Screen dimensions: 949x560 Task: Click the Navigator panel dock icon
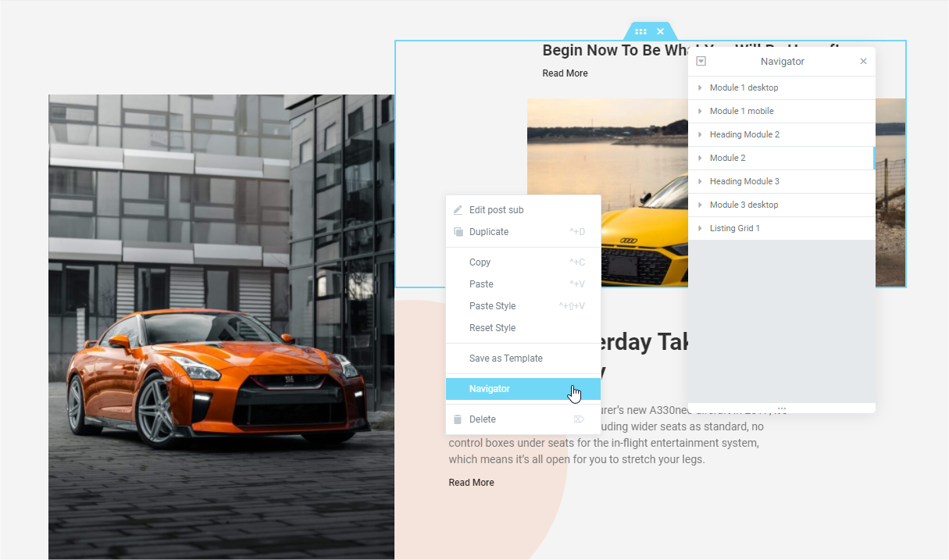(701, 62)
